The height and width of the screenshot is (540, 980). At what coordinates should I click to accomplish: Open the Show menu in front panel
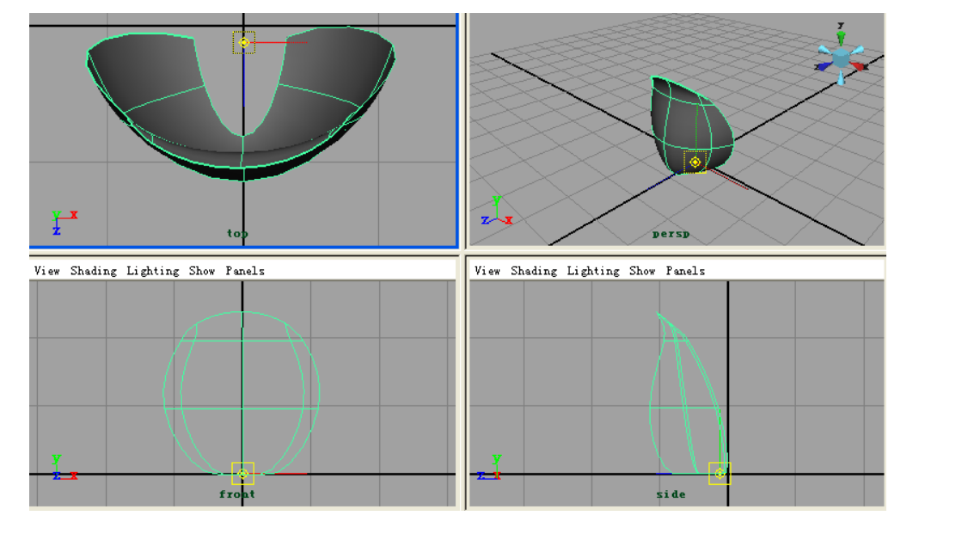[x=202, y=271]
